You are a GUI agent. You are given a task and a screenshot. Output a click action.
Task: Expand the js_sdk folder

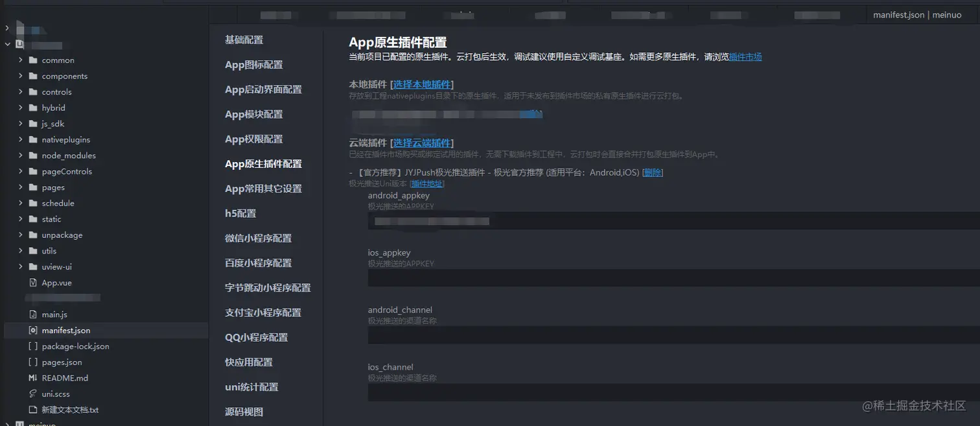point(21,124)
